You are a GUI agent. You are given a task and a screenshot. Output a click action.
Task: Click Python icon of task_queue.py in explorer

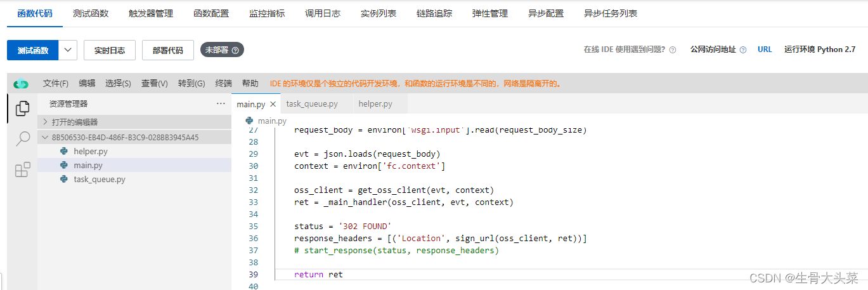pyautogui.click(x=64, y=180)
